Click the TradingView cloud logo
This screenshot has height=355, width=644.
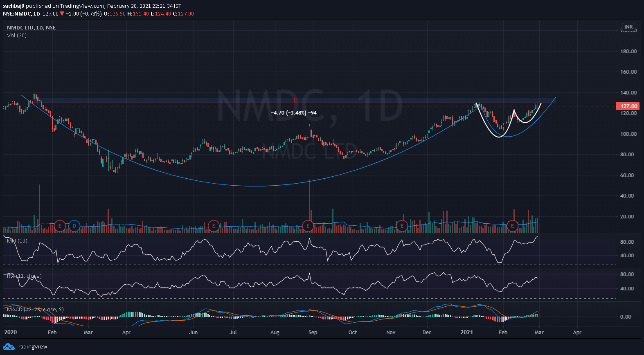click(x=9, y=347)
